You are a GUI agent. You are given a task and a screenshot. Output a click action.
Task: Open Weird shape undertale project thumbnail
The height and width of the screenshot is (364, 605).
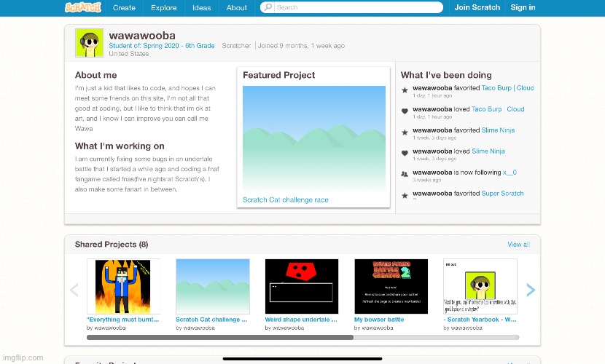point(302,286)
